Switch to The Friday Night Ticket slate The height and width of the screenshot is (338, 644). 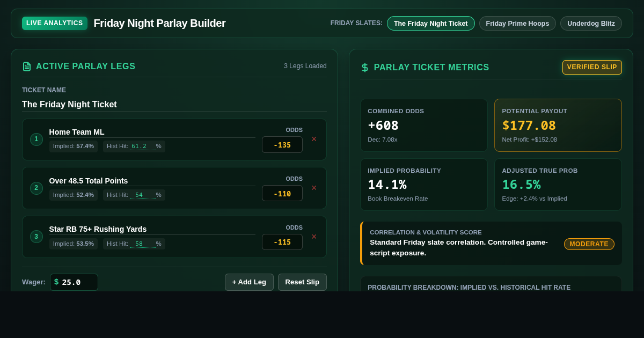(431, 24)
